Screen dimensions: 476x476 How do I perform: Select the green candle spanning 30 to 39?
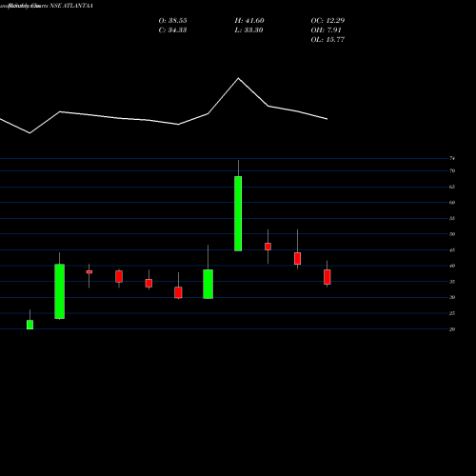point(208,284)
